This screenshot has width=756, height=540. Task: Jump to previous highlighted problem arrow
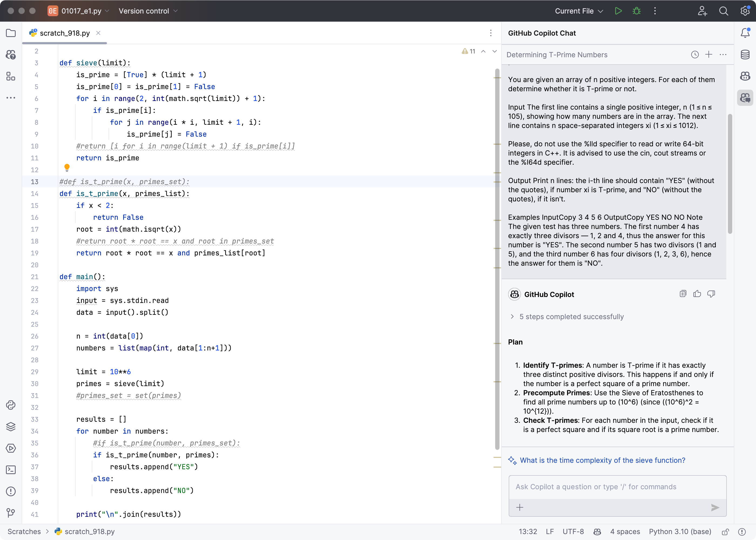click(x=483, y=51)
